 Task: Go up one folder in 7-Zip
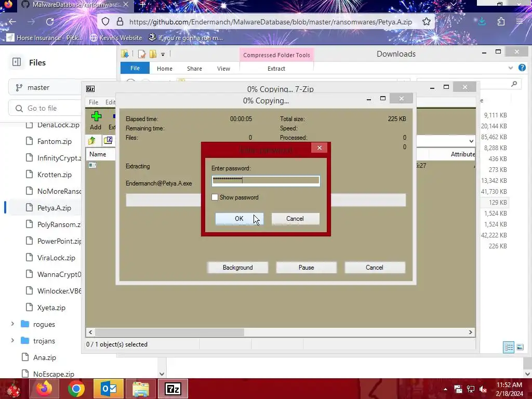point(91,140)
